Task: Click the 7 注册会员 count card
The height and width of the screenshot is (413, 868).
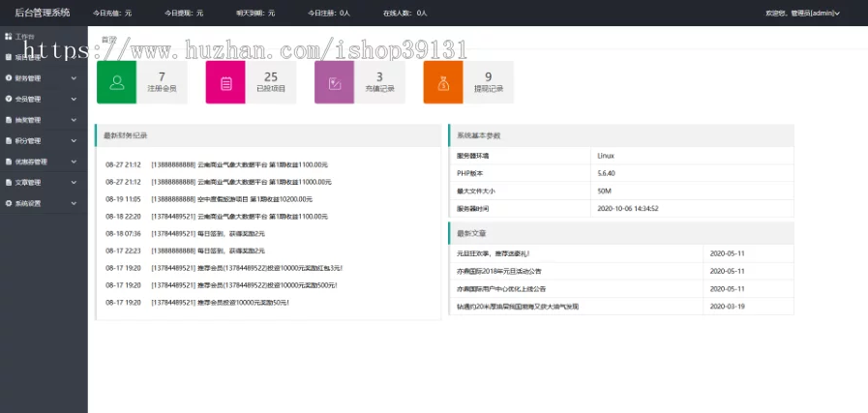Action: point(162,82)
